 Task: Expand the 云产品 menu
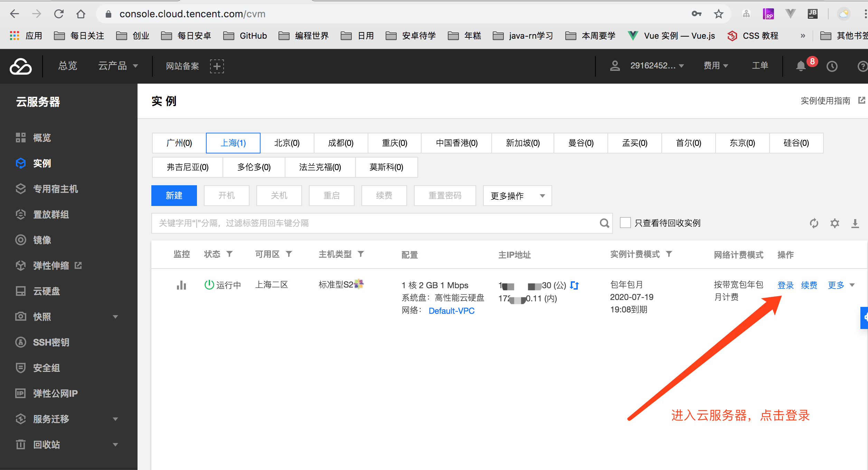coord(118,66)
